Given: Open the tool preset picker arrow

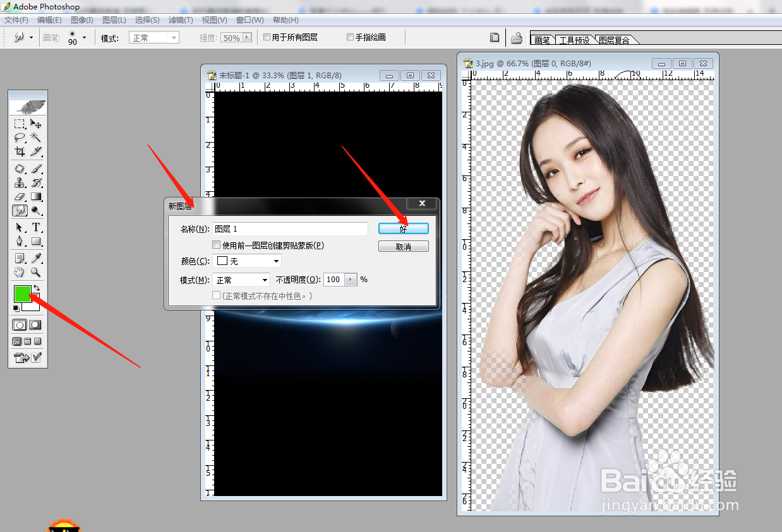Looking at the screenshot, I should 31,38.
